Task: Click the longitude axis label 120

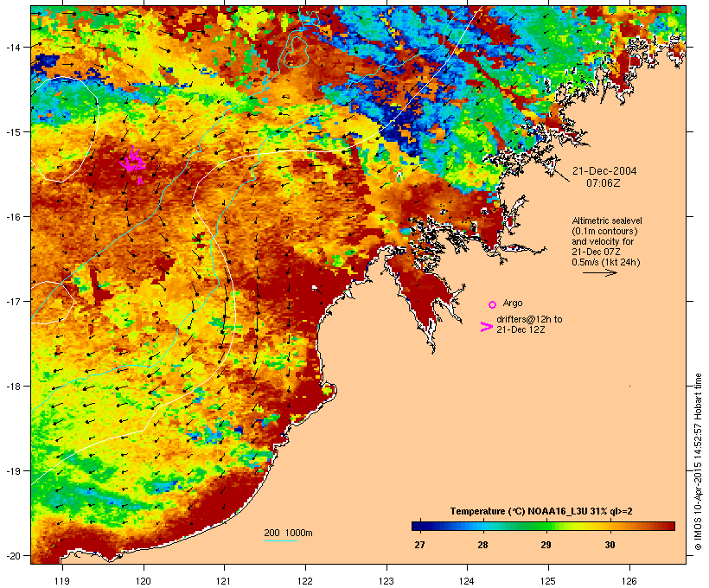Action: [x=144, y=581]
